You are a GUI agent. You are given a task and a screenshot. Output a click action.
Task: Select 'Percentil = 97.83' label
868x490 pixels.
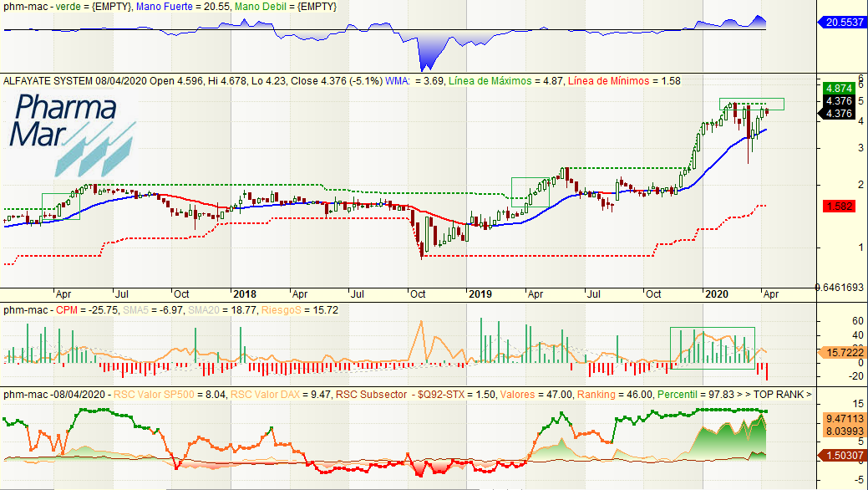pos(696,395)
